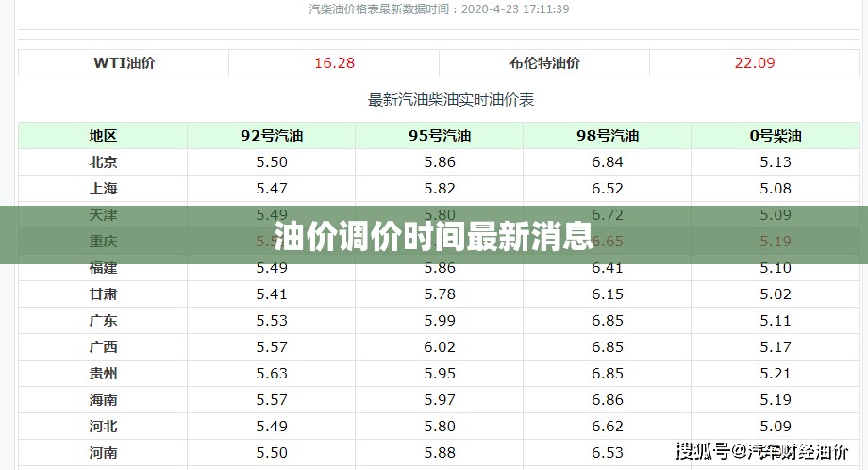Click the 贵州 region cell

(103, 374)
